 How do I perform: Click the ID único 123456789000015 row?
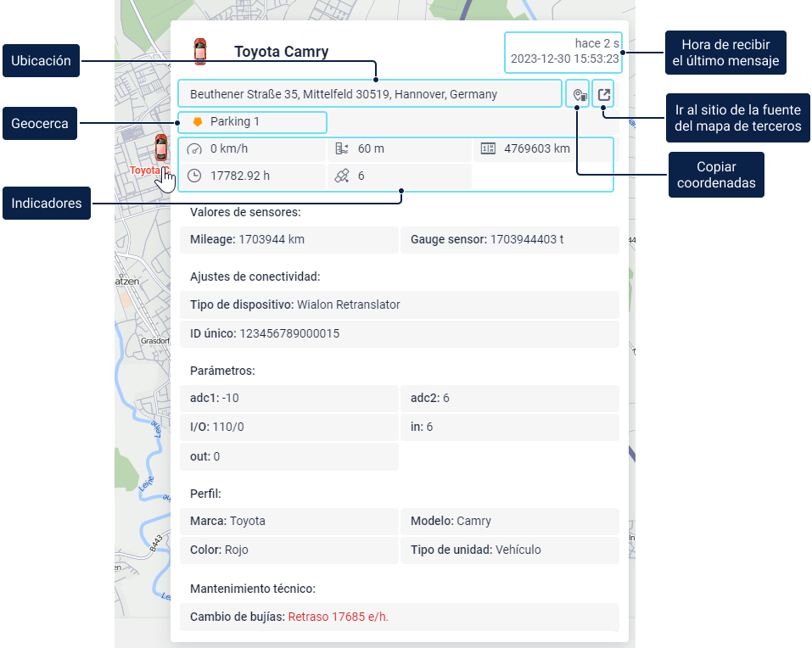[400, 334]
